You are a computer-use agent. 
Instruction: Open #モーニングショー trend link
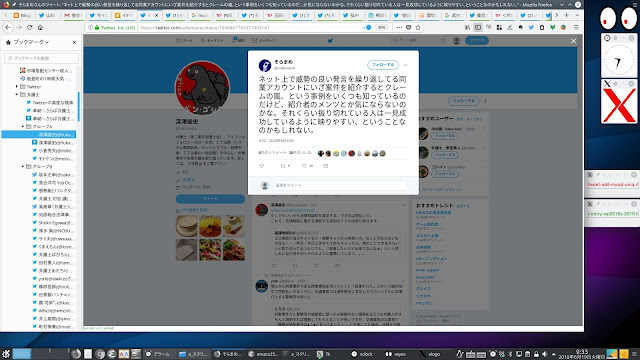pyautogui.click(x=431, y=258)
